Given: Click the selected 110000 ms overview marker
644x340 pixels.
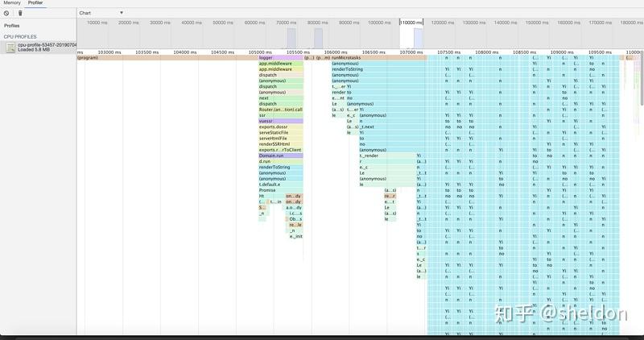Looking at the screenshot, I should click(x=411, y=23).
